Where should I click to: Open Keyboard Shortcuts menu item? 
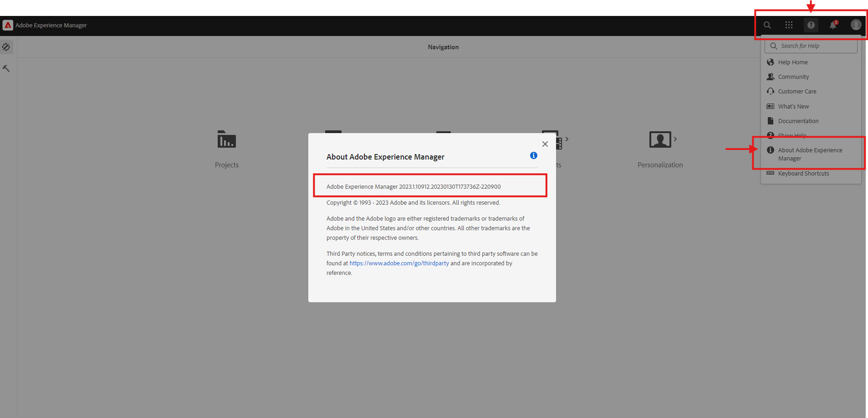[803, 174]
